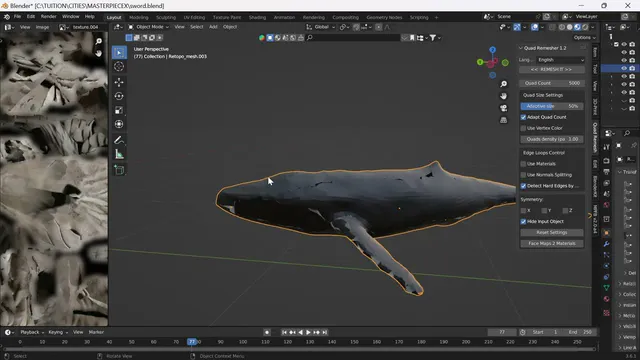Select the Add Cube tool

point(119,170)
